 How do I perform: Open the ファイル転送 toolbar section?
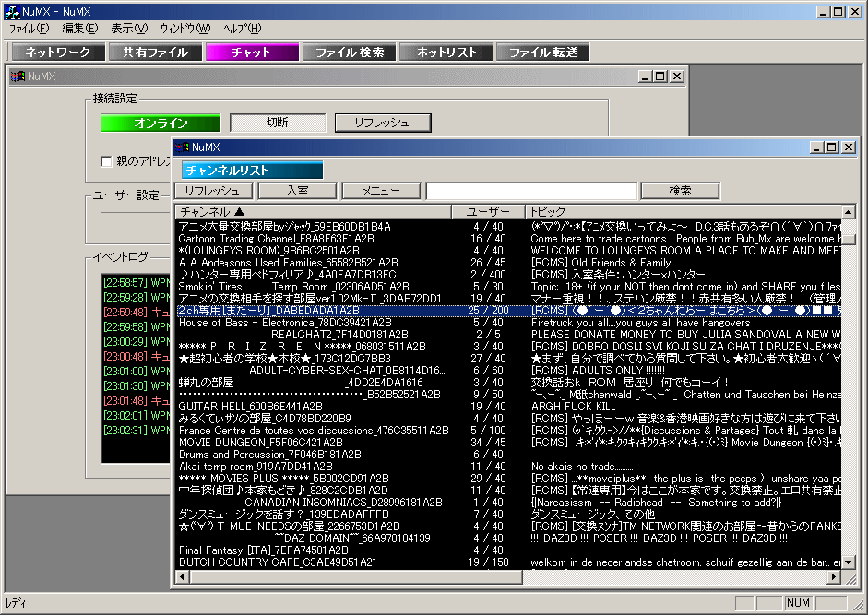click(543, 53)
